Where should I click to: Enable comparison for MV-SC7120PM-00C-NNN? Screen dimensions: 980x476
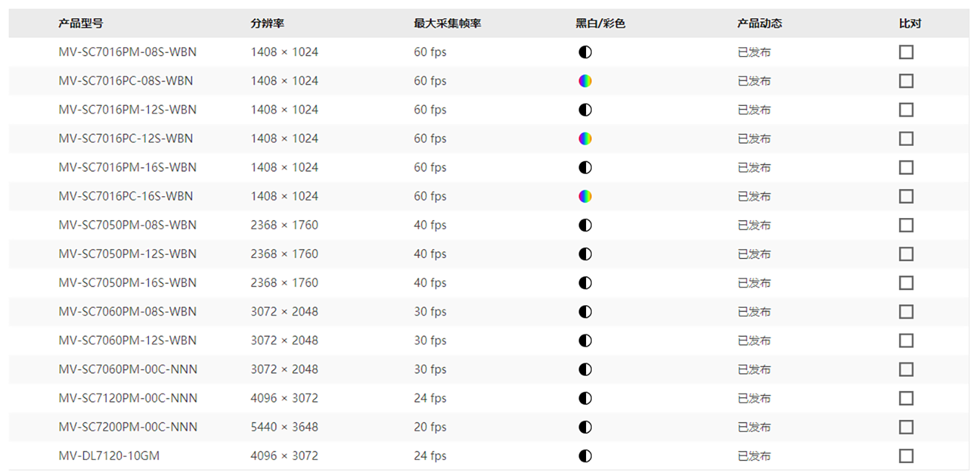(906, 398)
